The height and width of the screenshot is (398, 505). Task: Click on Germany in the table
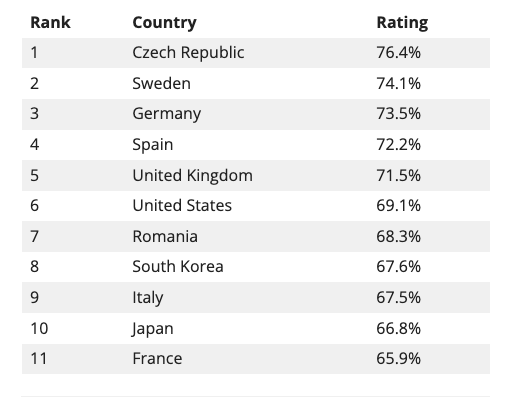tap(167, 114)
